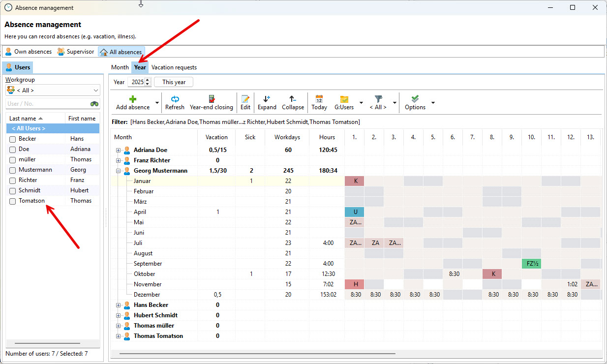Select the Tomatson checkbox
Screen dimensions: 607x364
pos(13,201)
